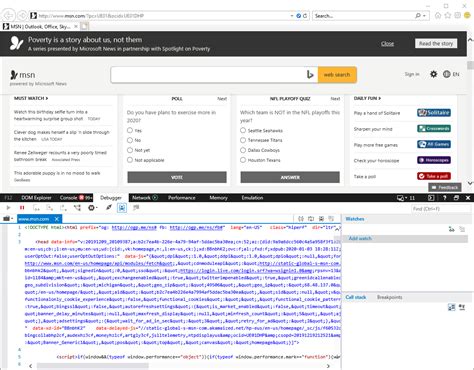Image resolution: width=474 pixels, height=370 pixels.
Task: Select Seattle Seahawks quiz answer
Action: click(243, 130)
